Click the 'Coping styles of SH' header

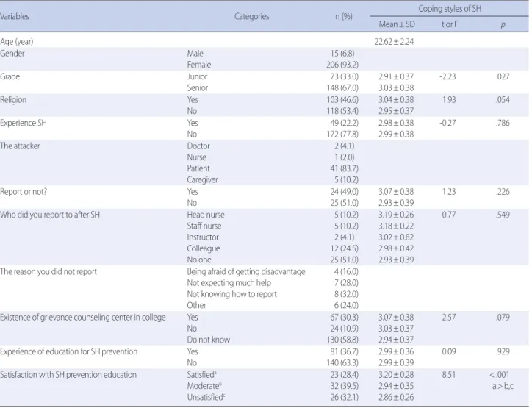click(x=450, y=9)
